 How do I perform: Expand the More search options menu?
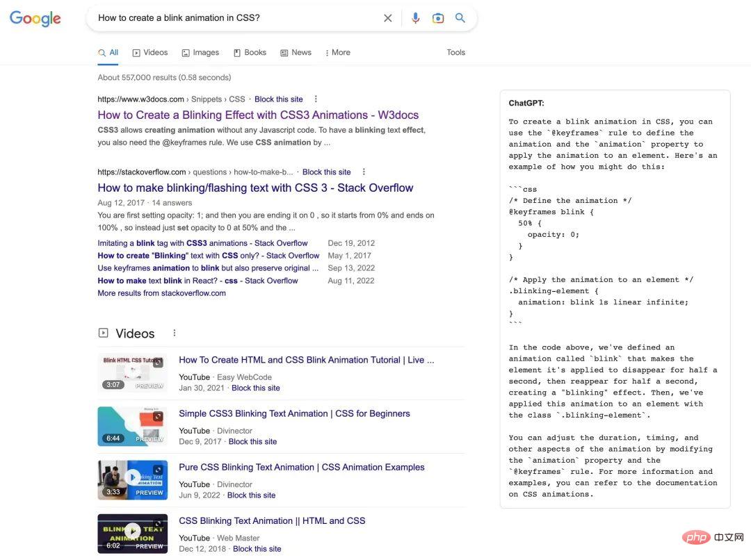(x=338, y=53)
